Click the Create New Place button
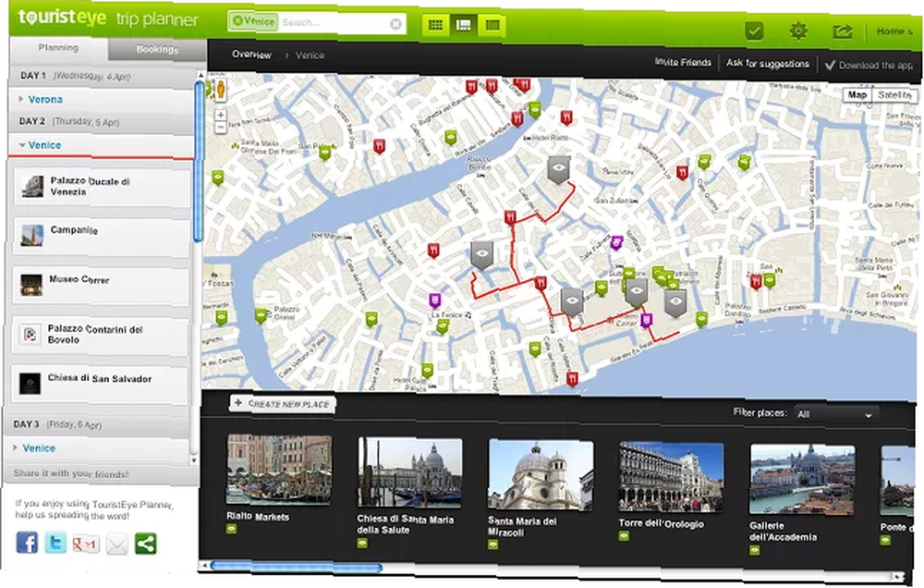Image resolution: width=924 pixels, height=588 pixels. click(282, 404)
